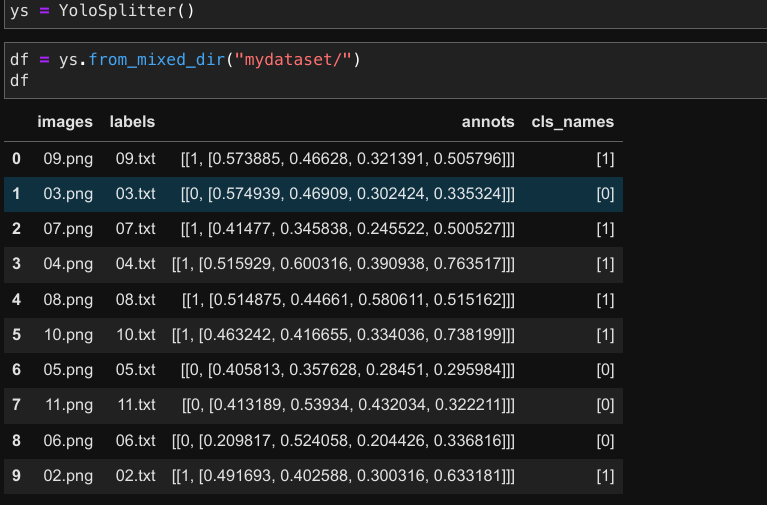Select the 10.png image cell
Viewport: 767px width, 505px height.
[x=68, y=334]
